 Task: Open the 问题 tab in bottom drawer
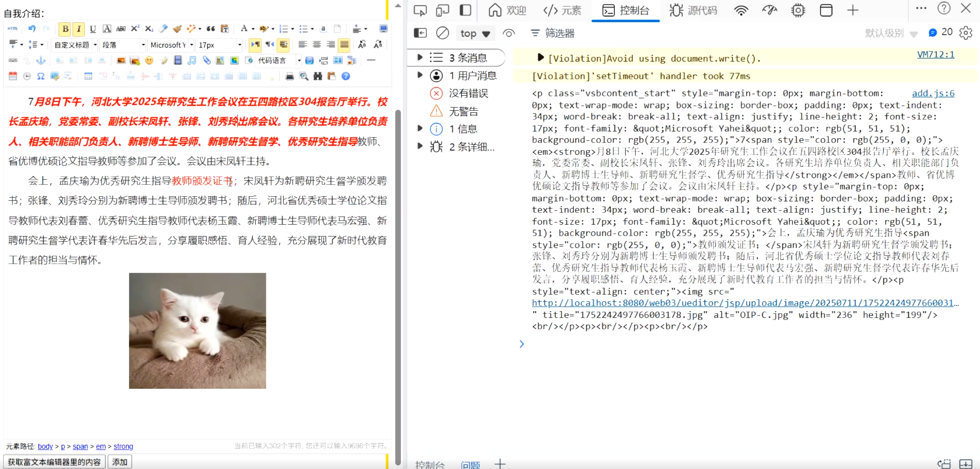pos(470,465)
